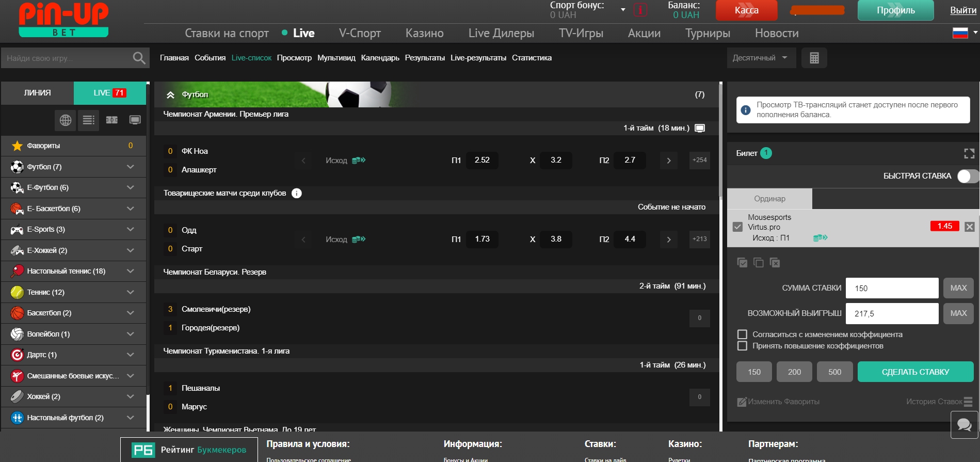Expand Баскетбол (2) sidebar category
This screenshot has height=462, width=980.
coord(73,313)
